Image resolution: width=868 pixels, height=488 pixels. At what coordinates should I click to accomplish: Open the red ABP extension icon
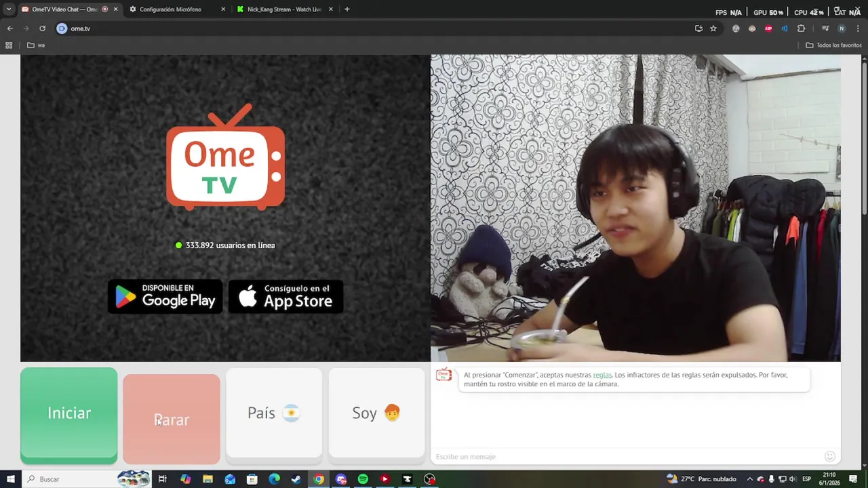768,28
